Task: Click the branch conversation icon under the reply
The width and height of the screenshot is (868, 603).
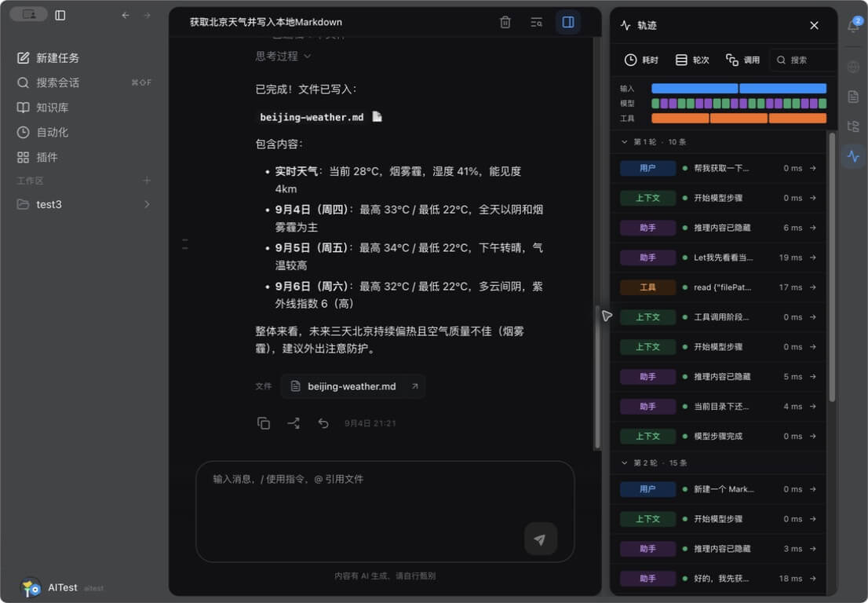Action: (x=294, y=424)
